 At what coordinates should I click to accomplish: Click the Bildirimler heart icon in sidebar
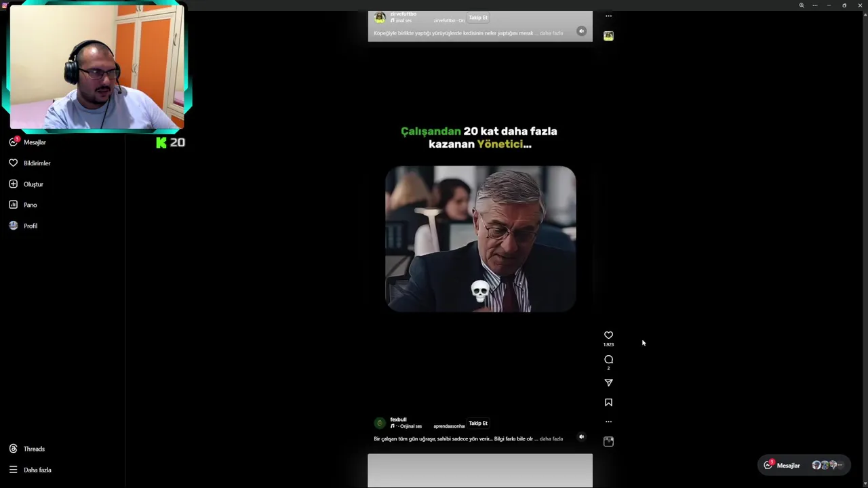(13, 163)
